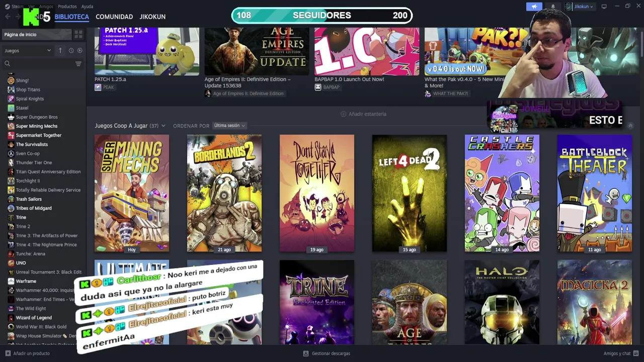Click the BAPBAP icon under launch news

click(x=318, y=87)
